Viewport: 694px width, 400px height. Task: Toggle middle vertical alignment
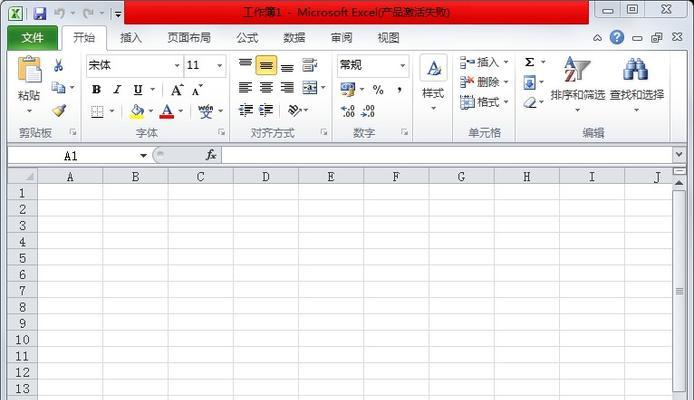pyautogui.click(x=266, y=65)
